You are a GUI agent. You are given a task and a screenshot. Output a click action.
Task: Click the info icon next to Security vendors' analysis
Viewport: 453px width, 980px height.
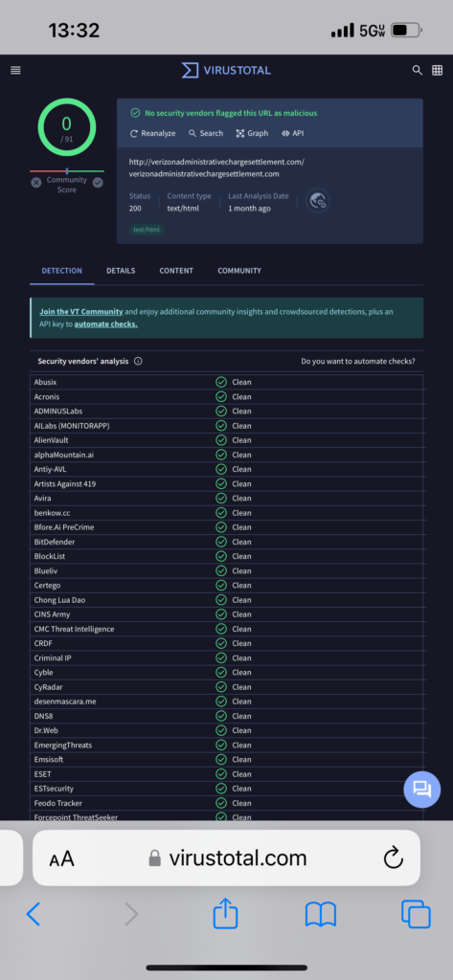click(138, 361)
